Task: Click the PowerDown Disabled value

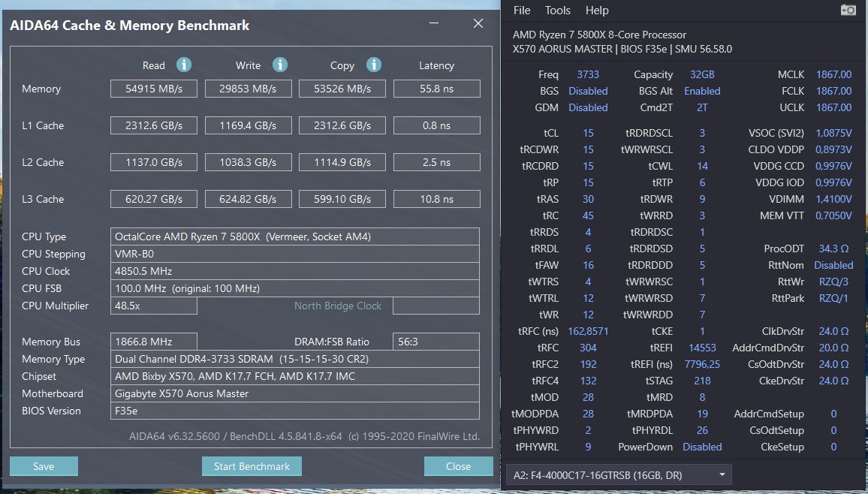Action: (x=702, y=447)
